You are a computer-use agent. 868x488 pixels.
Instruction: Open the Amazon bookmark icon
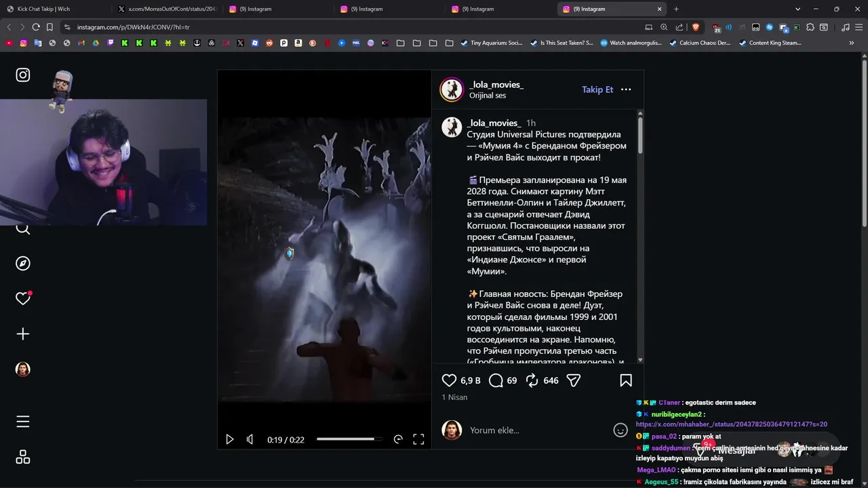point(298,43)
